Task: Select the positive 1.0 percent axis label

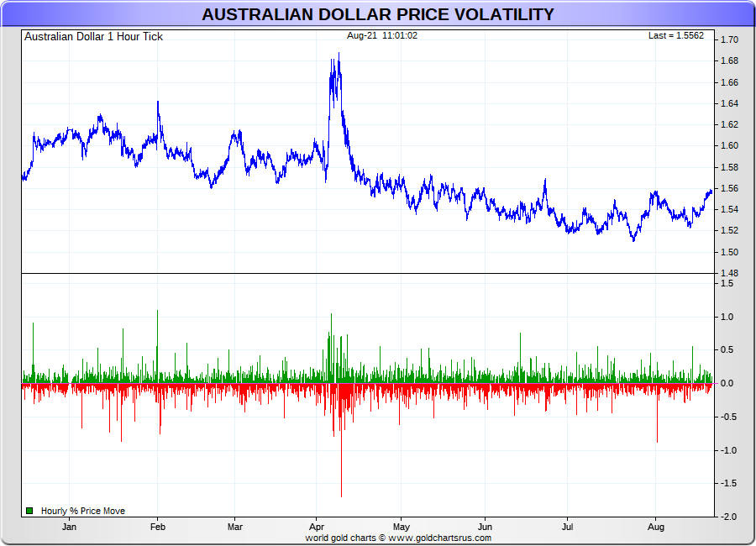Action: pyautogui.click(x=727, y=317)
